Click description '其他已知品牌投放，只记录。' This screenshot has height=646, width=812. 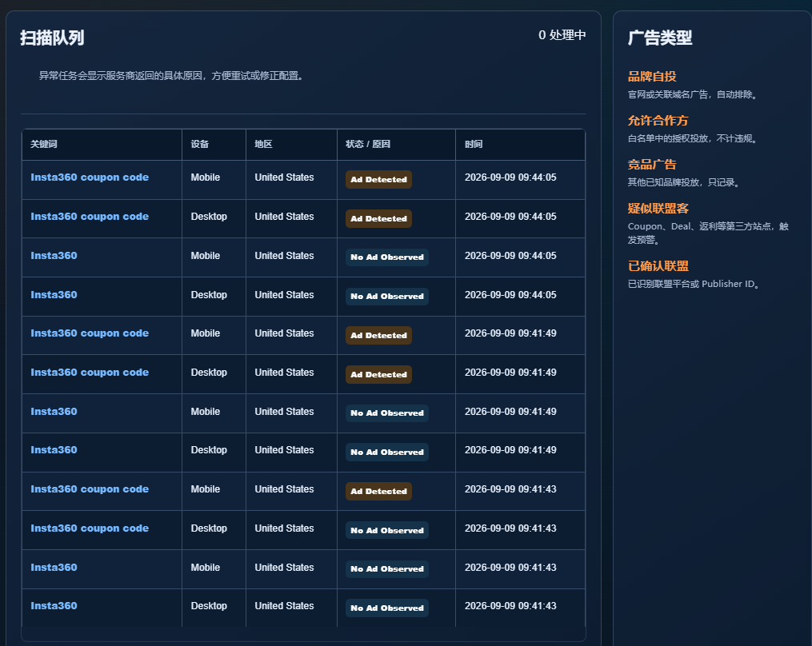coord(683,182)
